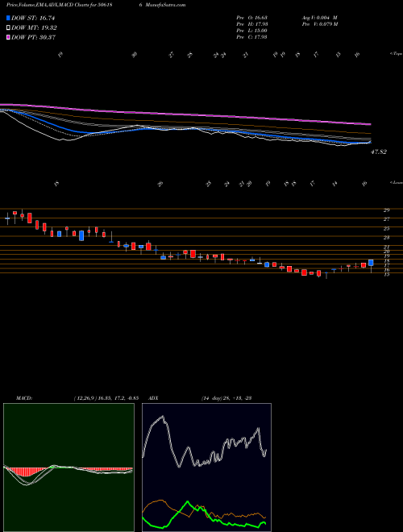The width and height of the screenshot is (403, 532).
Task: Click the 47.82 value beside the EMA lines
Action: (378, 152)
